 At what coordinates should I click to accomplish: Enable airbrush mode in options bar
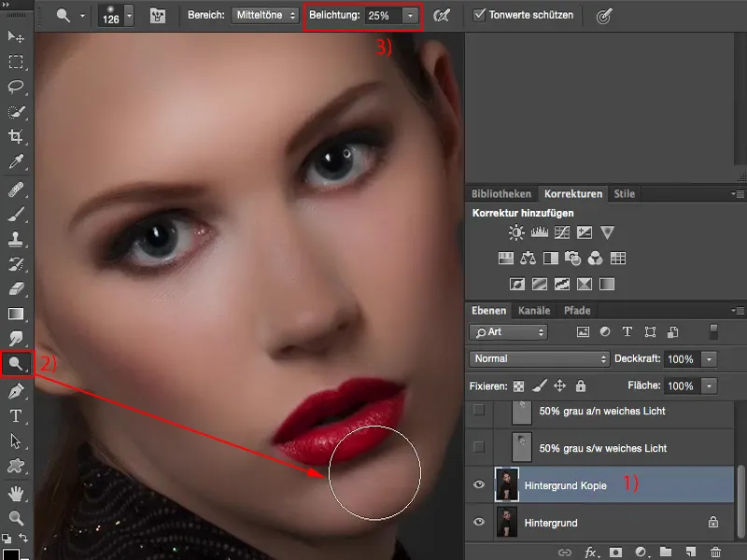pos(443,16)
